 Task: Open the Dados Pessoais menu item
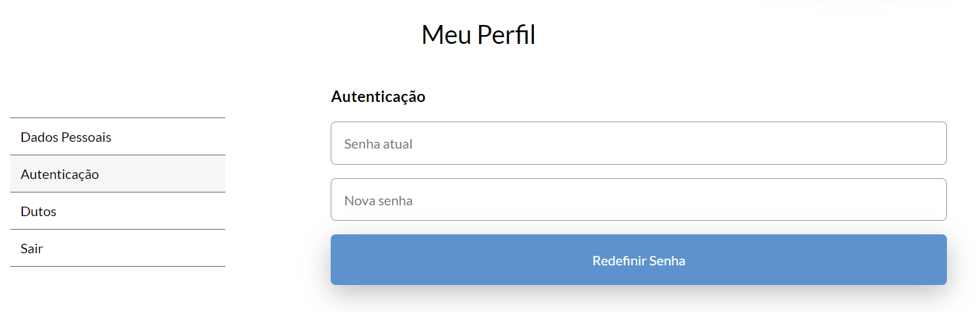[66, 137]
